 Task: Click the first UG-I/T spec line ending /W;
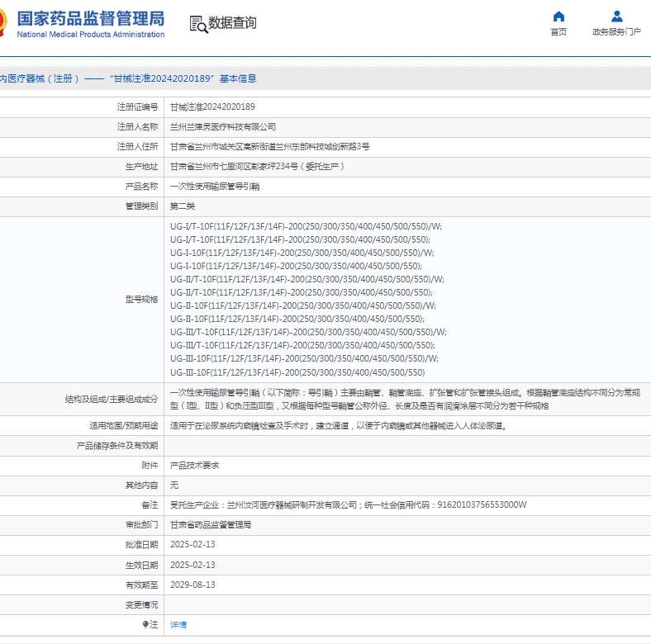306,226
